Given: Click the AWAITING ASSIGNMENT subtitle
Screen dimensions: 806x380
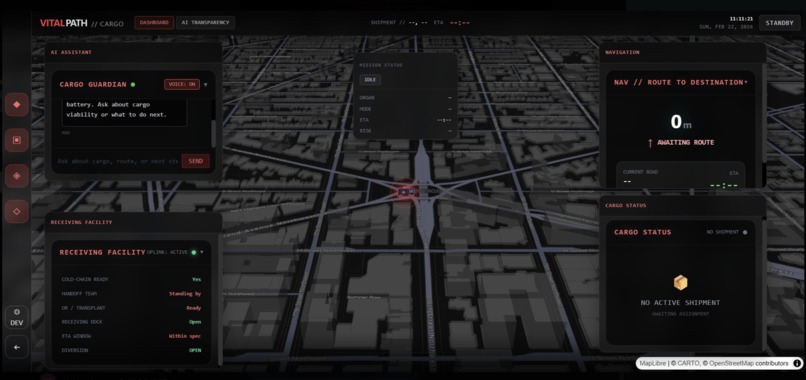Looking at the screenshot, I should click(x=680, y=314).
